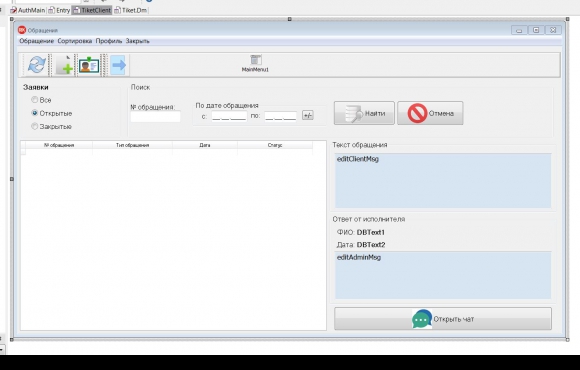Open the Обращение menu

coord(37,41)
